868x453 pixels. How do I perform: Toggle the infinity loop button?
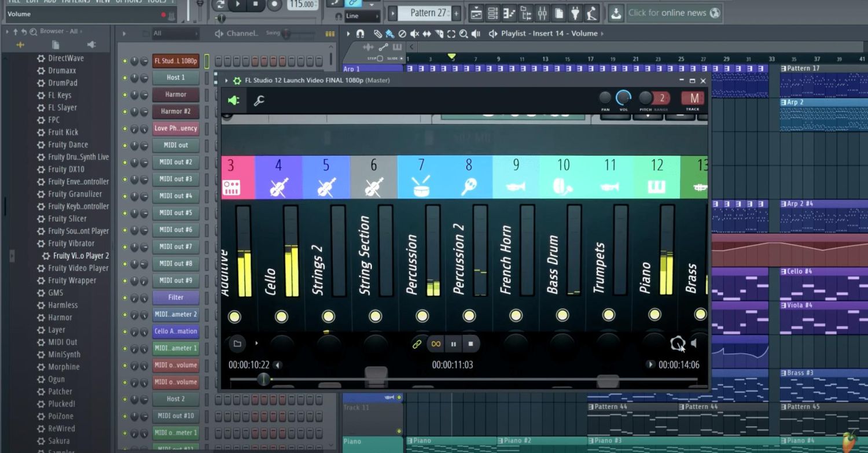(436, 344)
